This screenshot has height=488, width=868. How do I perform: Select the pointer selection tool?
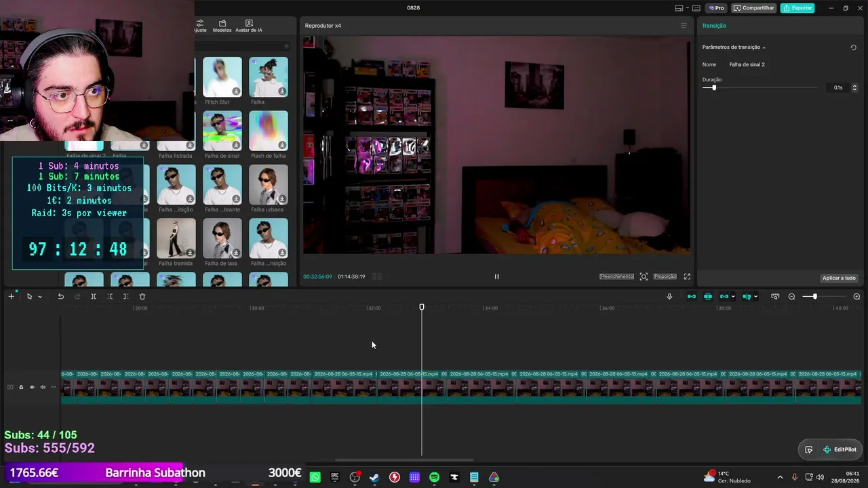[x=29, y=296]
